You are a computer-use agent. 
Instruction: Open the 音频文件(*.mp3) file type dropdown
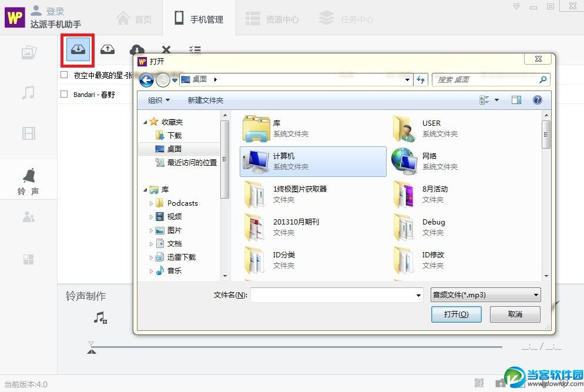(486, 295)
